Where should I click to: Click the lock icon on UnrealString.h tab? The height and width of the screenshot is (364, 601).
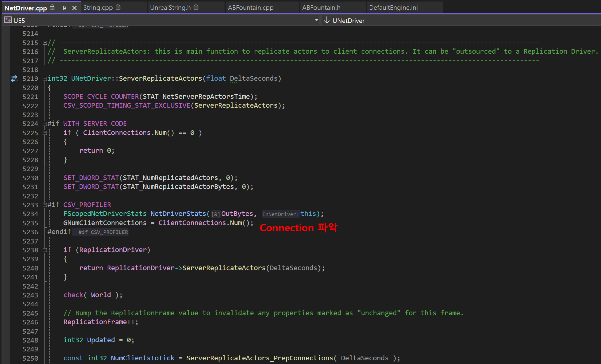click(x=196, y=7)
